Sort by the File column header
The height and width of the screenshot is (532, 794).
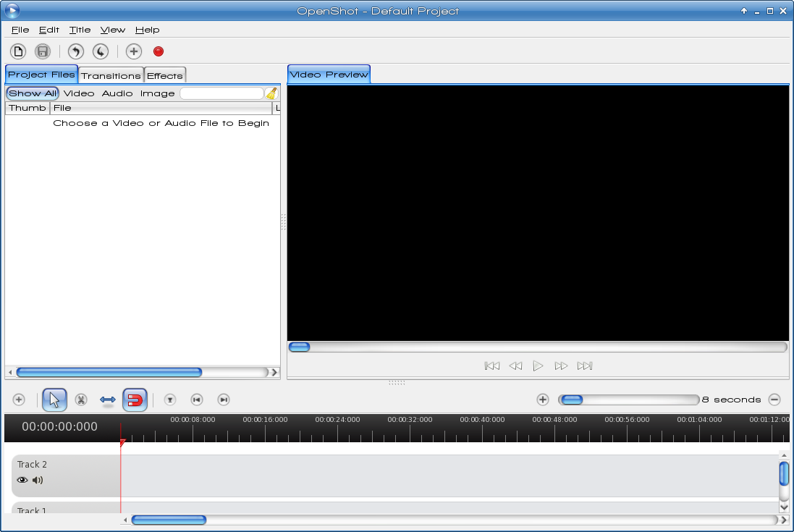[161, 108]
